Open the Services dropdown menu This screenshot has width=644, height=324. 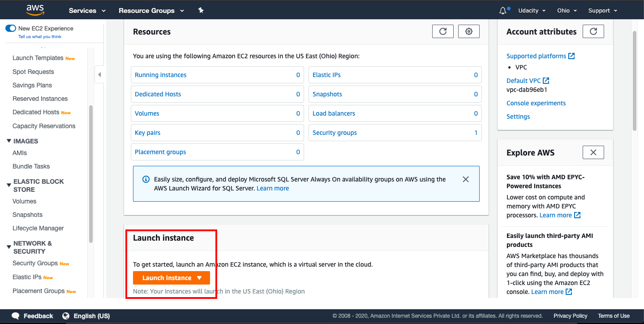pyautogui.click(x=87, y=11)
